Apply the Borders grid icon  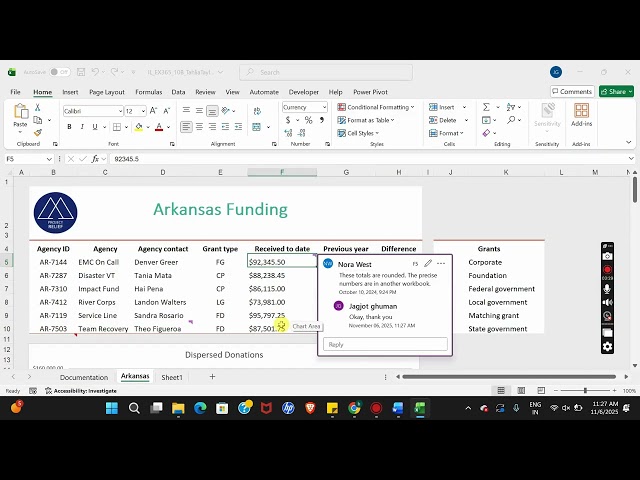click(x=117, y=127)
